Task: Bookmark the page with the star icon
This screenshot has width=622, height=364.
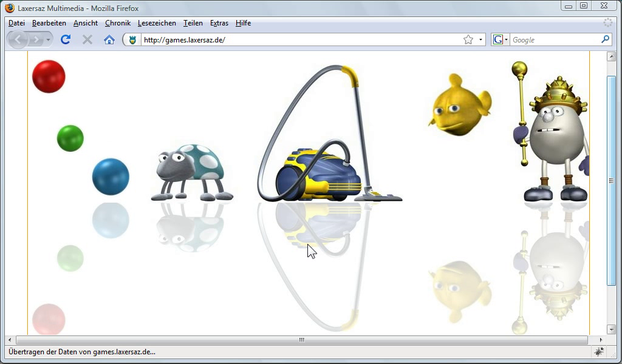Action: tap(468, 39)
